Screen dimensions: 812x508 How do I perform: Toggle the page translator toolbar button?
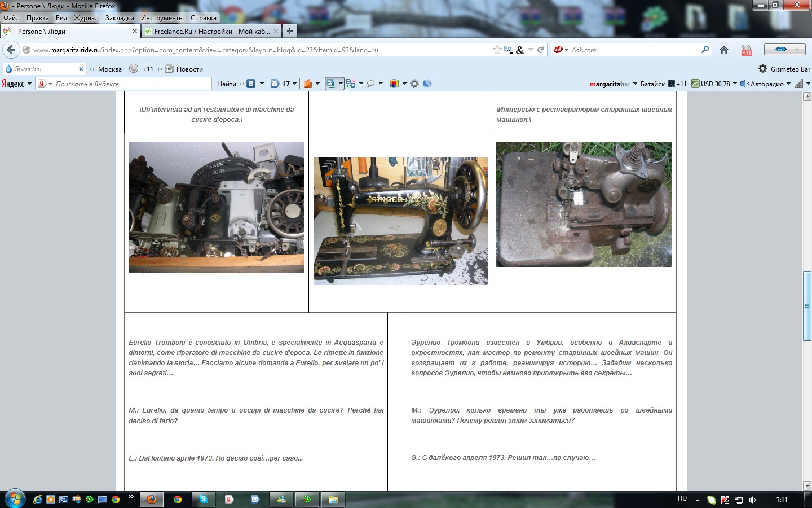(x=331, y=84)
